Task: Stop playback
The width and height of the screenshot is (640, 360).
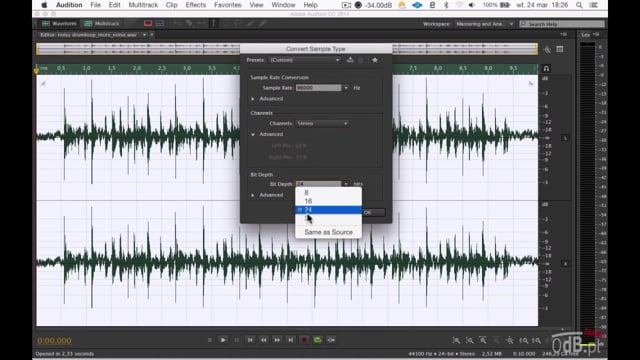Action: (x=210, y=340)
